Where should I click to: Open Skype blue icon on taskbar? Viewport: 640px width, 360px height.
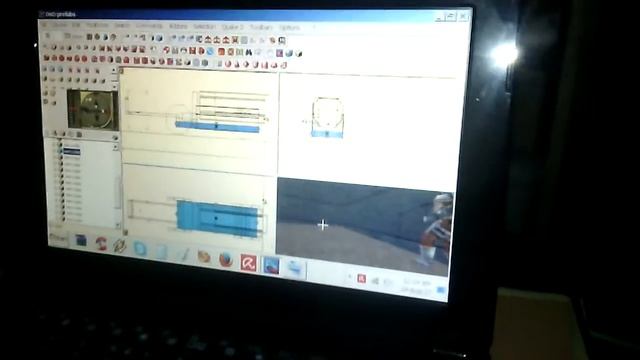pyautogui.click(x=140, y=248)
